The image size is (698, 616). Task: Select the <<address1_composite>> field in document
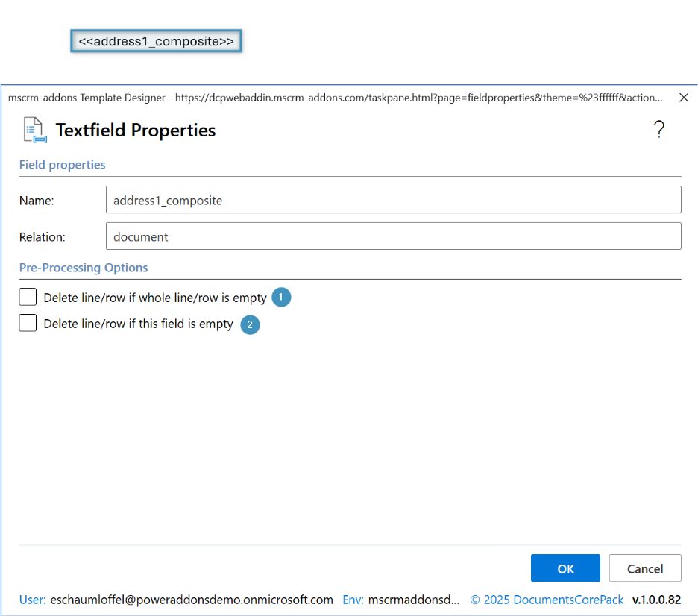[156, 41]
